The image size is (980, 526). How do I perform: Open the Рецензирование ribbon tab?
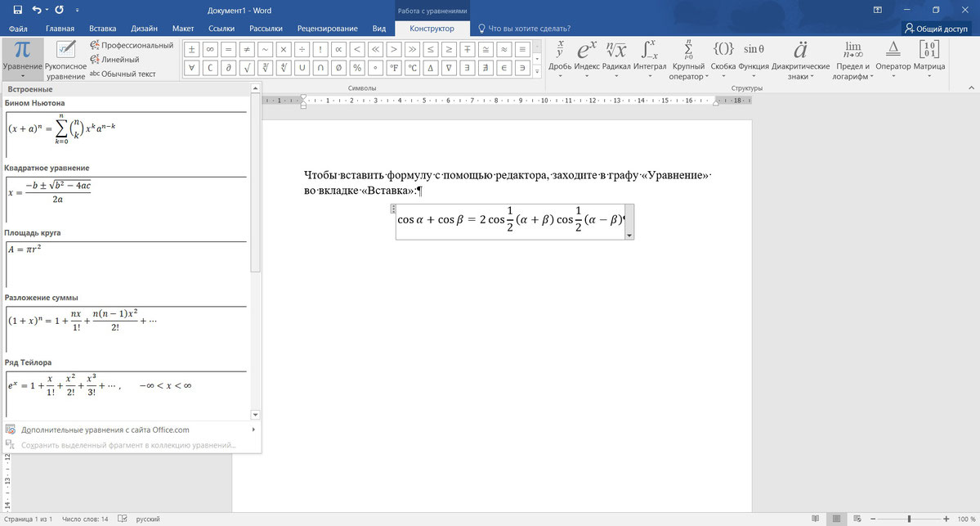[x=328, y=28]
